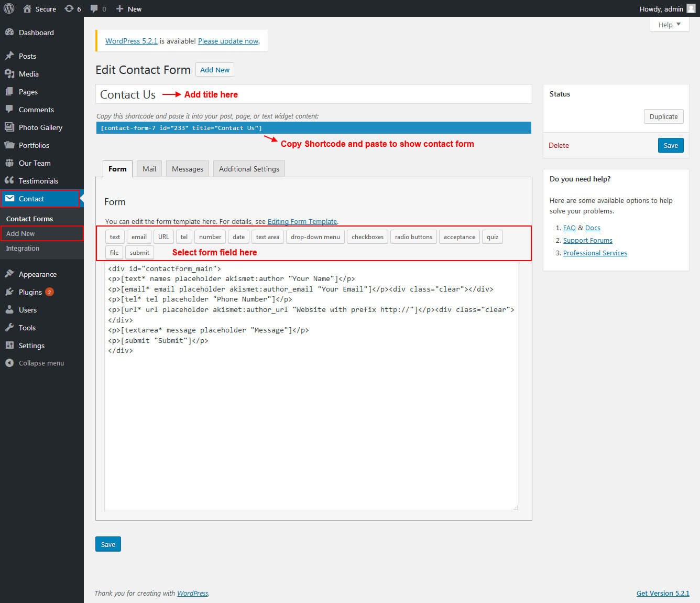
Task: Insert a number field tag
Action: coord(210,237)
